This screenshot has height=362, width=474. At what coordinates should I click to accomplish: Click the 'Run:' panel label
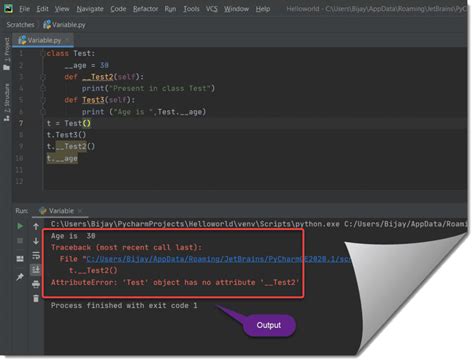(x=22, y=211)
